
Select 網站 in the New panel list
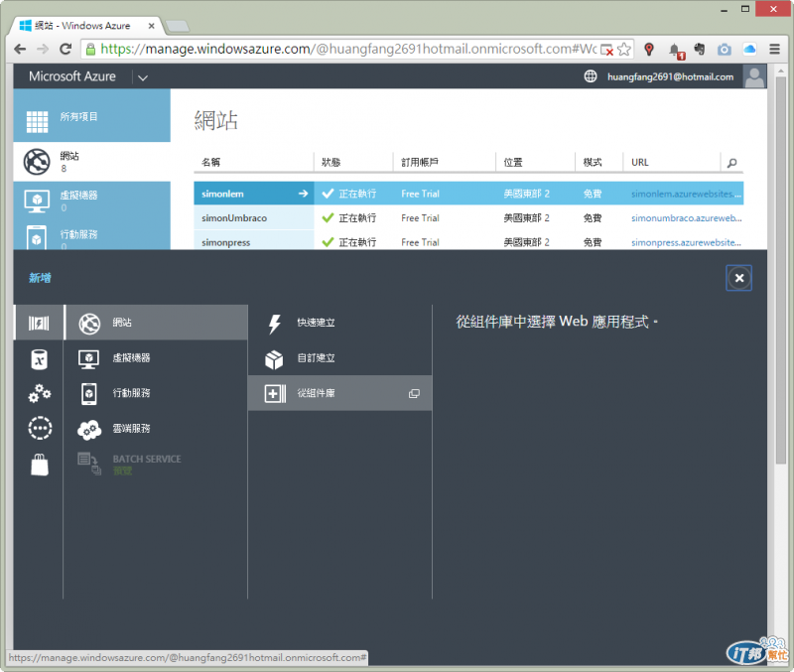click(x=157, y=323)
